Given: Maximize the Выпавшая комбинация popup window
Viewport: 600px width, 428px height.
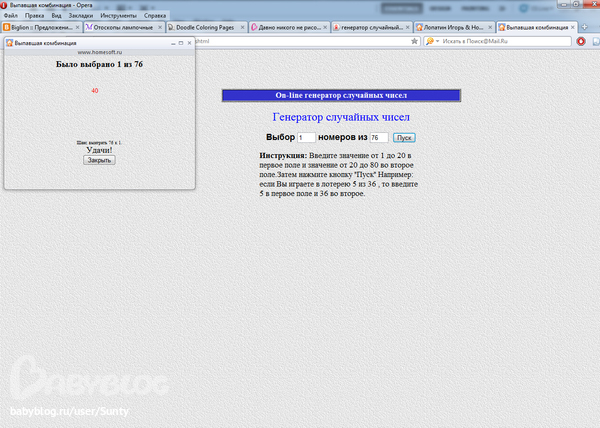Looking at the screenshot, I should click(x=181, y=44).
